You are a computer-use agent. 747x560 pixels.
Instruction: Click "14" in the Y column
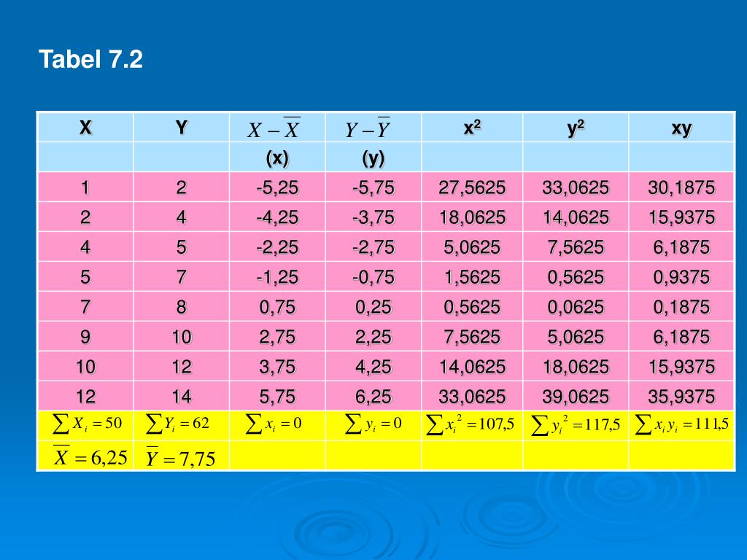tap(182, 397)
